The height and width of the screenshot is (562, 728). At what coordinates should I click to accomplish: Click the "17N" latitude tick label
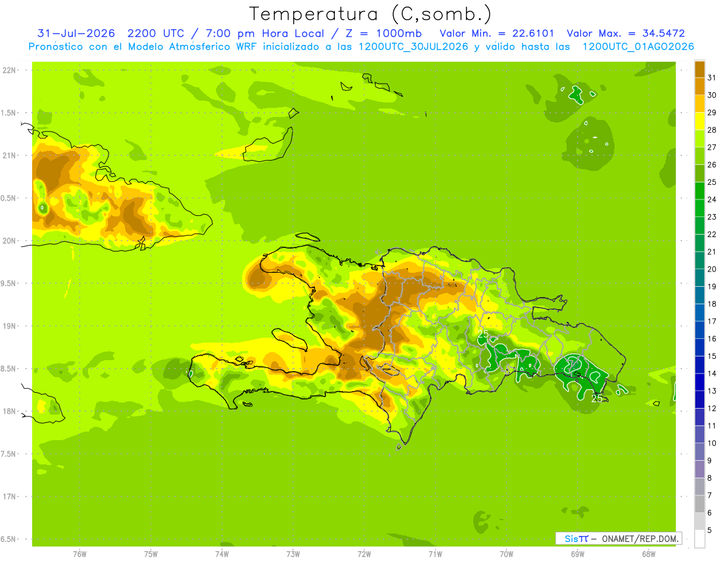click(x=9, y=497)
